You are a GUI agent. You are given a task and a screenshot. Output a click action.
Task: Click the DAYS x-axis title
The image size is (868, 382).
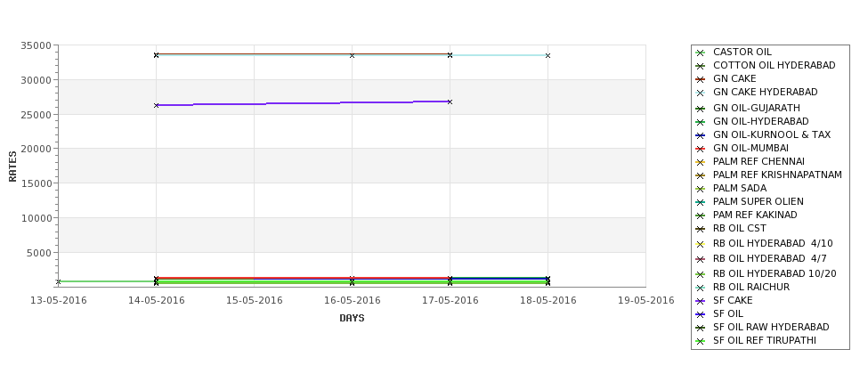click(352, 318)
